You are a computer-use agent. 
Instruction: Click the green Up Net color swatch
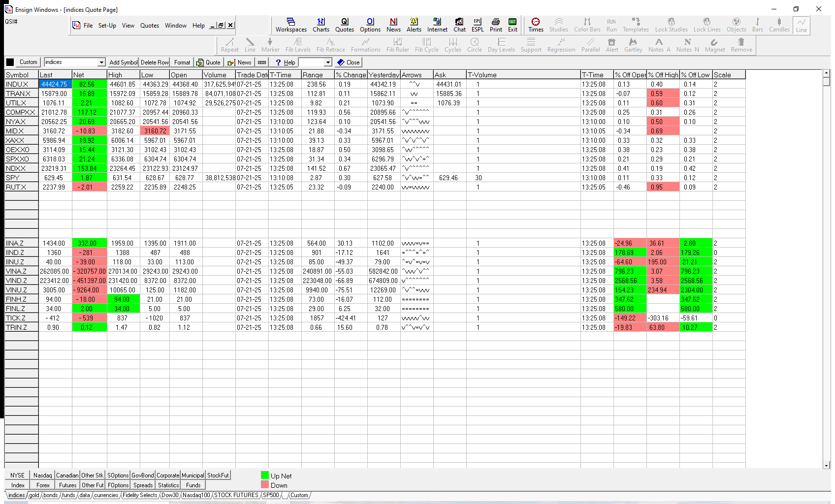[265, 475]
